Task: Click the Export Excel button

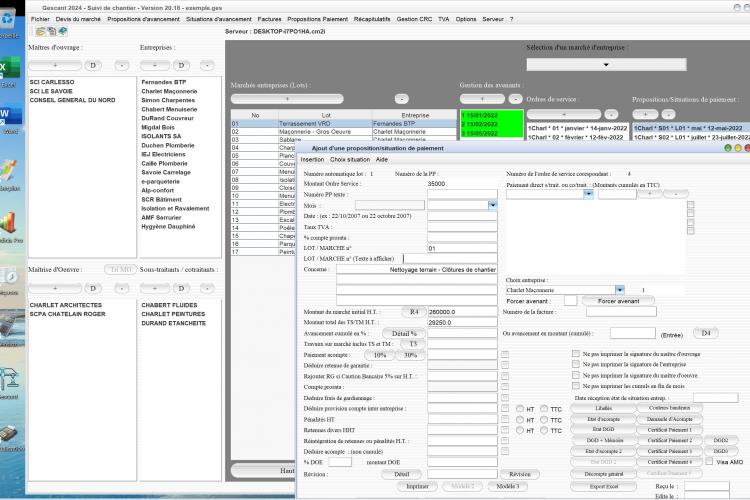Action: 604,486
